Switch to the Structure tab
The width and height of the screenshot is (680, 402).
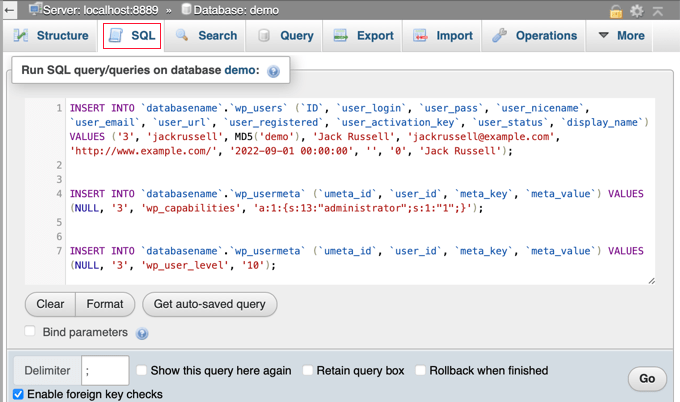pos(51,36)
